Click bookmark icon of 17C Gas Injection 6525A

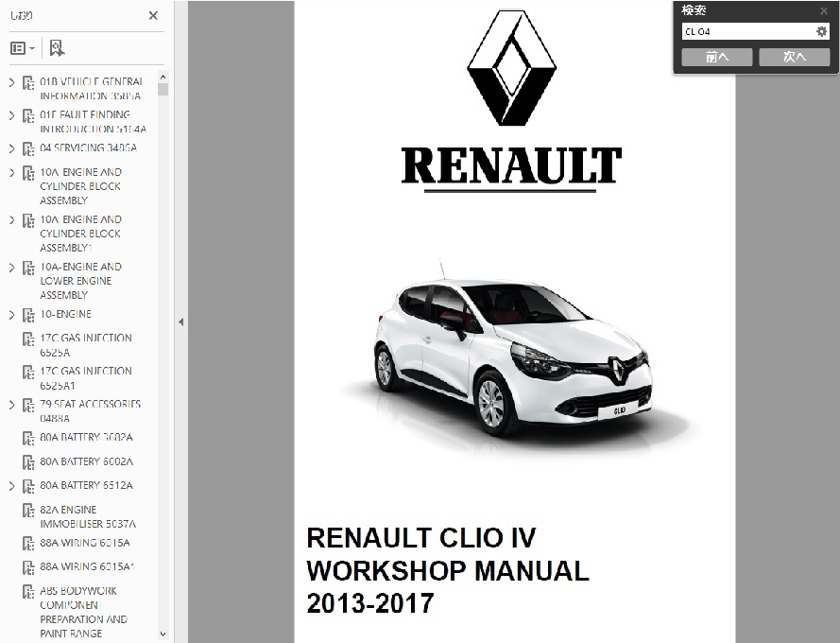coord(28,339)
